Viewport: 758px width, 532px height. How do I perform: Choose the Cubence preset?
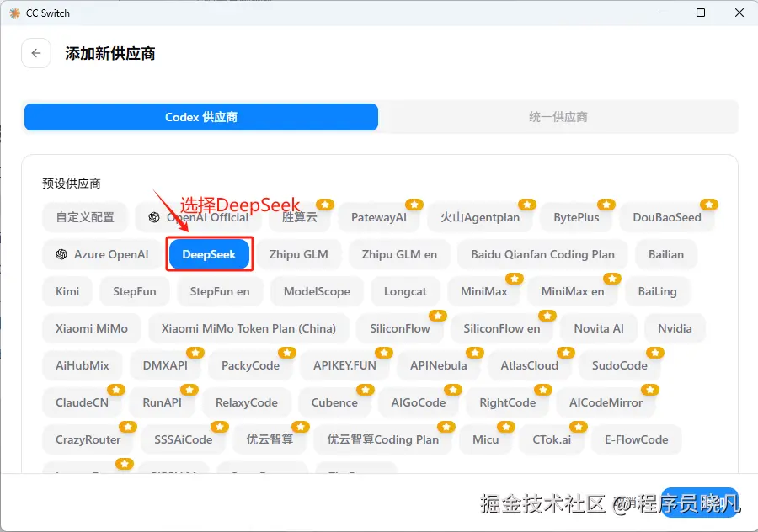(x=334, y=402)
